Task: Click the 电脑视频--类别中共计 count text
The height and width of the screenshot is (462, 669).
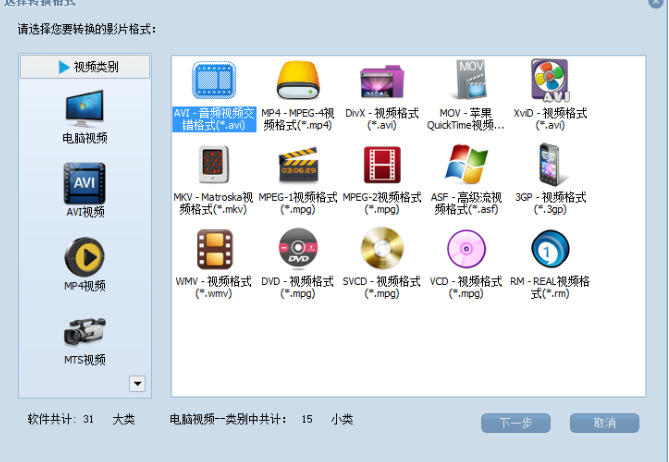Action: (x=261, y=419)
